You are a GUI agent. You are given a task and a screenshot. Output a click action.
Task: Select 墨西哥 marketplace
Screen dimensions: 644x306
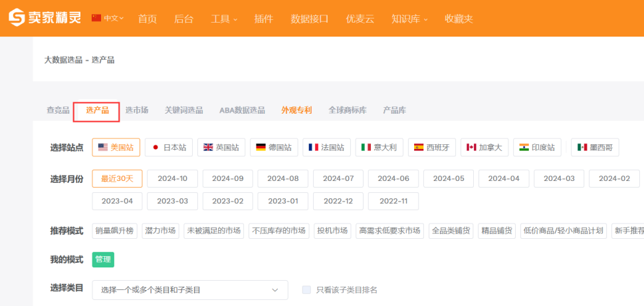(x=595, y=147)
